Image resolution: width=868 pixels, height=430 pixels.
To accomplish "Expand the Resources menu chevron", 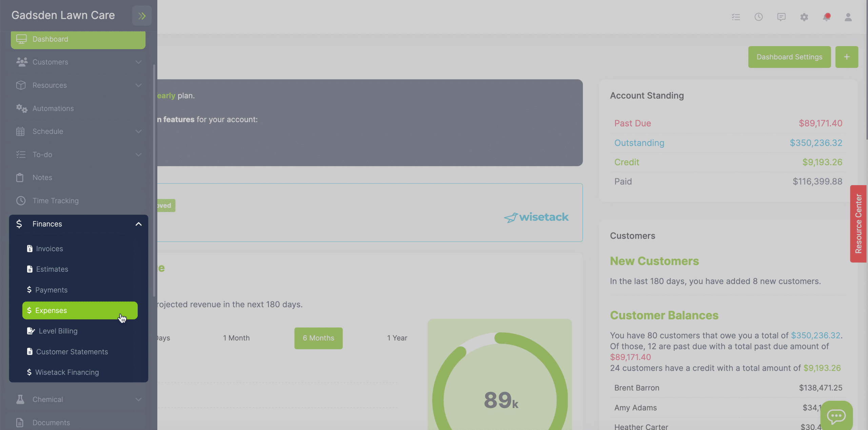I will [x=138, y=85].
